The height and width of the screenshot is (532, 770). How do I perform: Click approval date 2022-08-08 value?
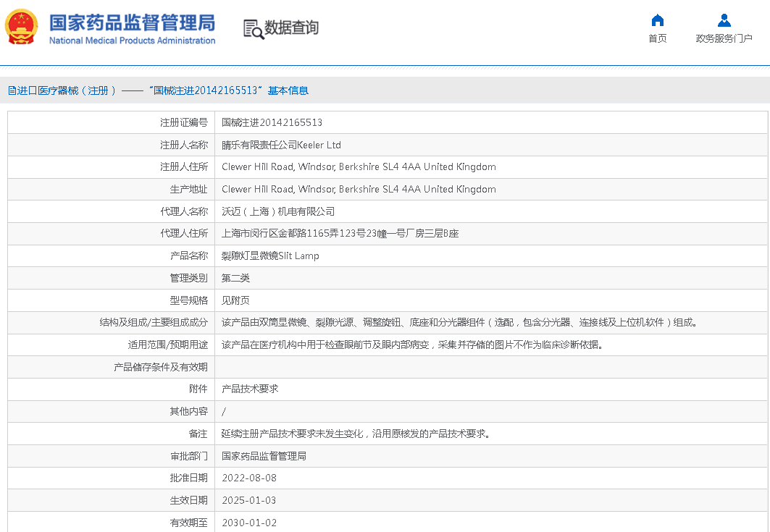pos(249,478)
